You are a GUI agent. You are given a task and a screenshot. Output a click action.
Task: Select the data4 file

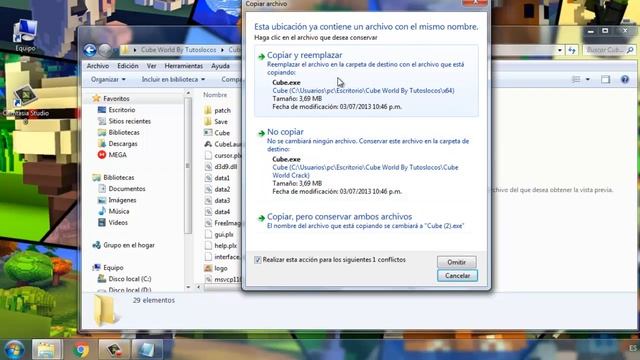coord(222,212)
